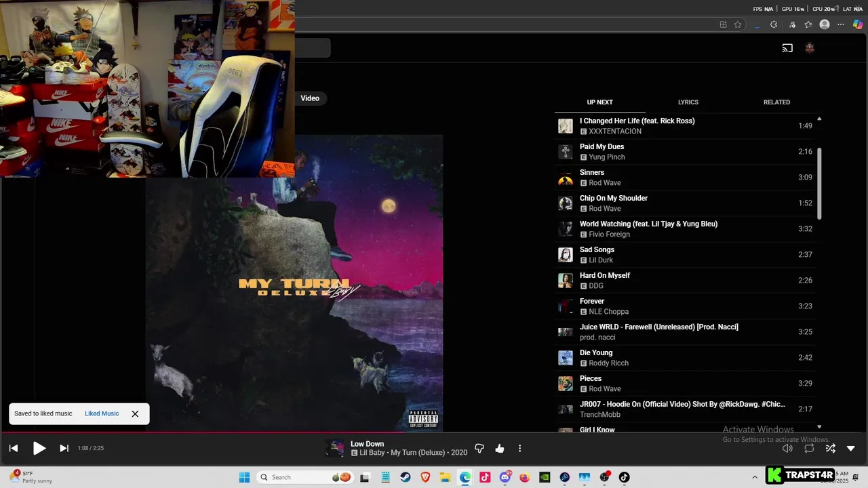
Task: Dislike the song with thumbs down
Action: click(x=479, y=449)
